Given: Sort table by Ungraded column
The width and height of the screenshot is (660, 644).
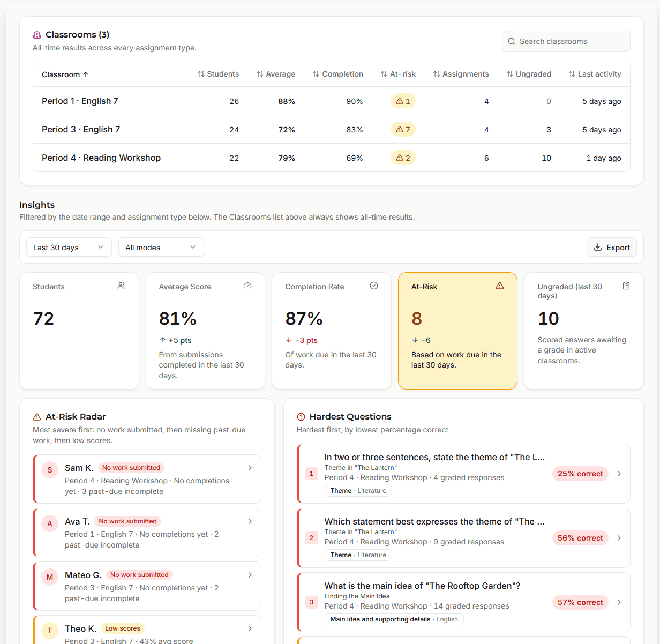Looking at the screenshot, I should tap(529, 74).
